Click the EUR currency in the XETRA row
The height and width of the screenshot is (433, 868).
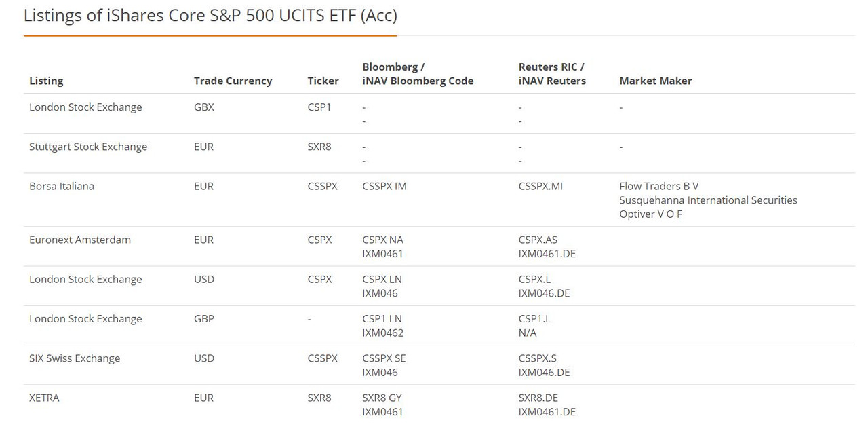click(203, 398)
